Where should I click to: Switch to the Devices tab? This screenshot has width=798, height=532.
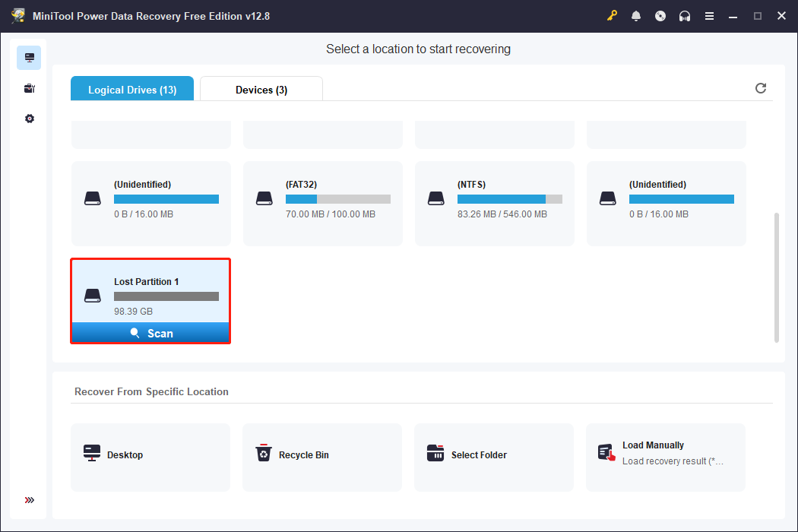click(x=261, y=90)
